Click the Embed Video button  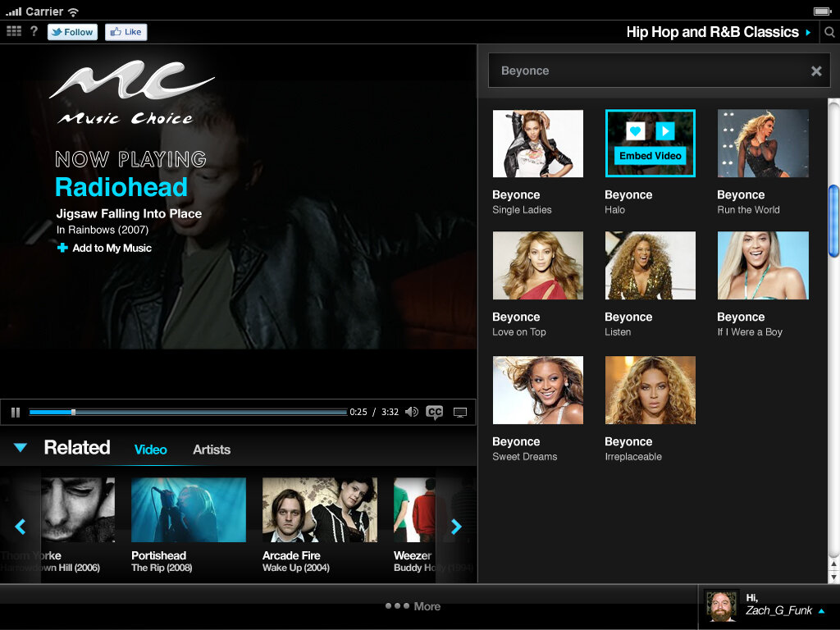[x=651, y=155]
